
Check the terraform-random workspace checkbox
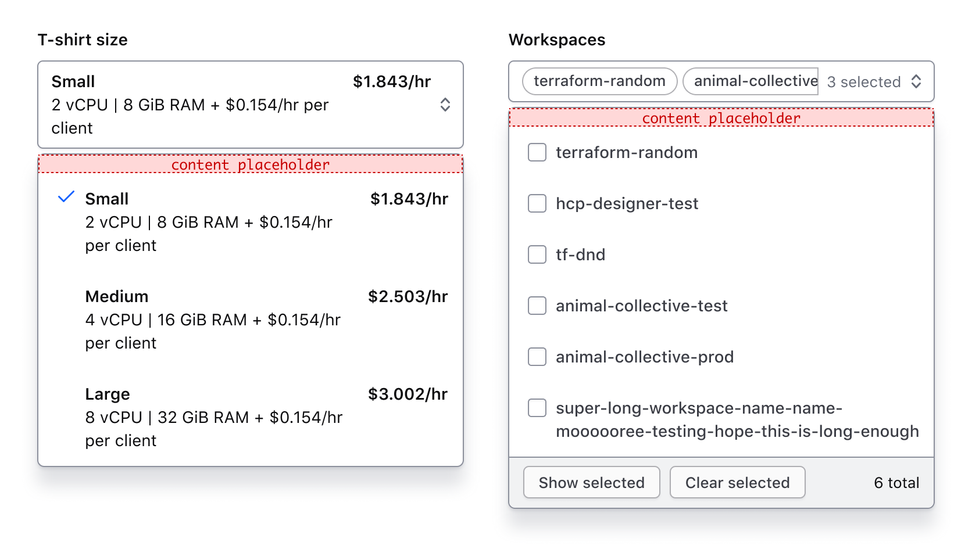[x=537, y=152]
